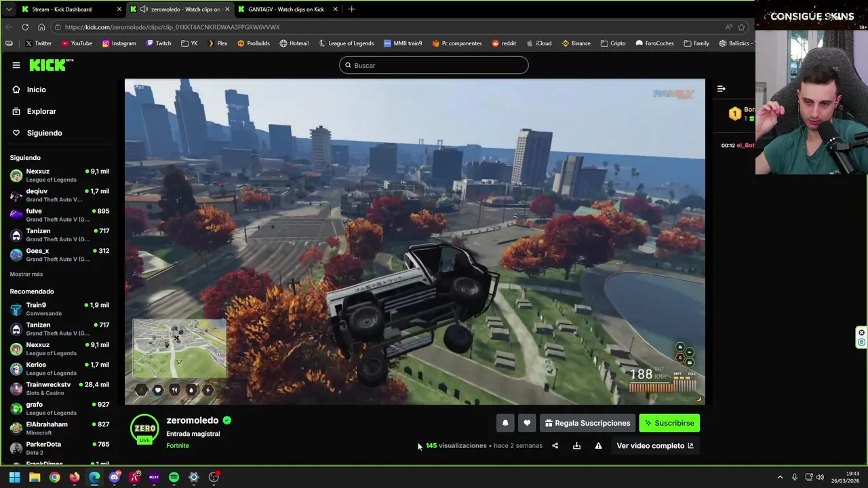Image resolution: width=868 pixels, height=488 pixels.
Task: Click the clip video player
Action: pos(414,241)
